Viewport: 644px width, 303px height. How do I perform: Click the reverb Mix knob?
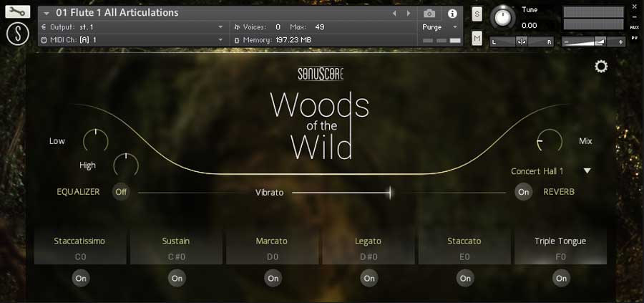(550, 141)
